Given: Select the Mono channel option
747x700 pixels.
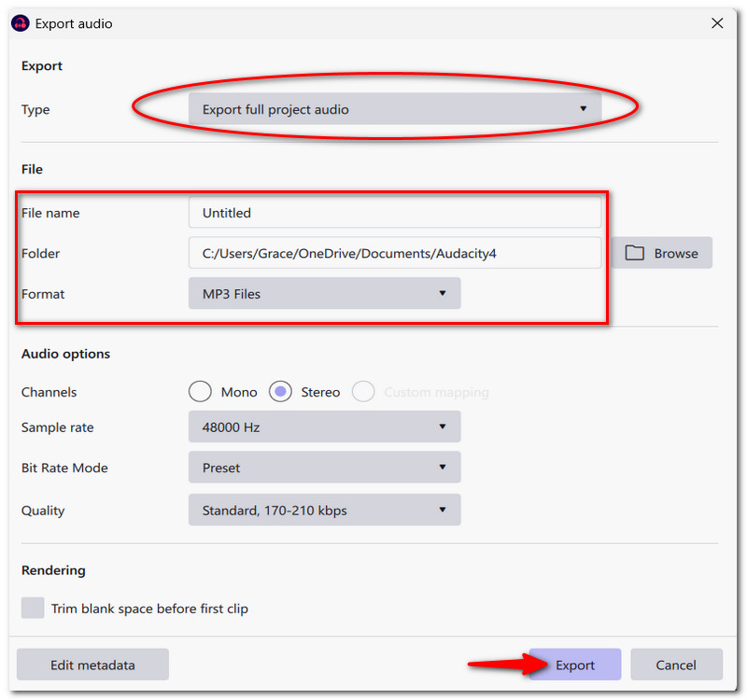Looking at the screenshot, I should [x=200, y=391].
